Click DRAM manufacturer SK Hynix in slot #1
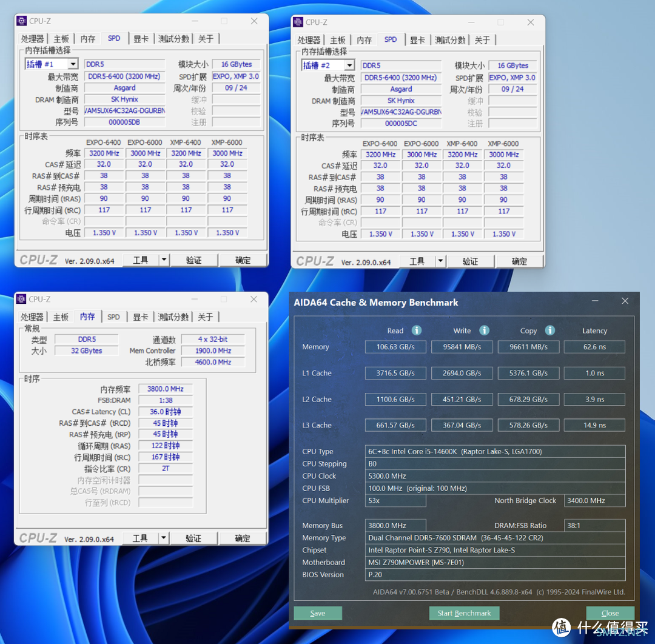Screen dimensions: 655x644 [x=124, y=99]
